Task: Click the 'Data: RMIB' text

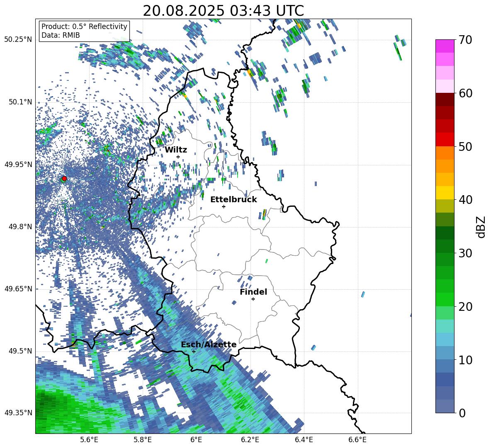Action: pyautogui.click(x=61, y=35)
